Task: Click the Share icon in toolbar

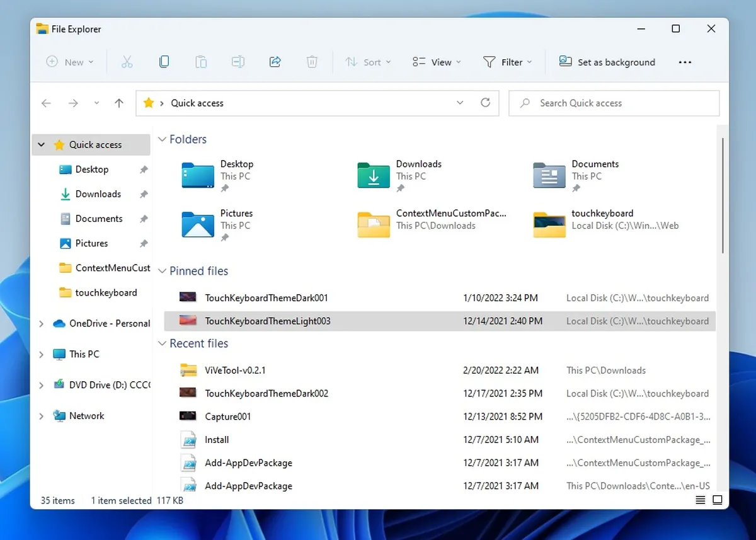Action: pyautogui.click(x=275, y=62)
